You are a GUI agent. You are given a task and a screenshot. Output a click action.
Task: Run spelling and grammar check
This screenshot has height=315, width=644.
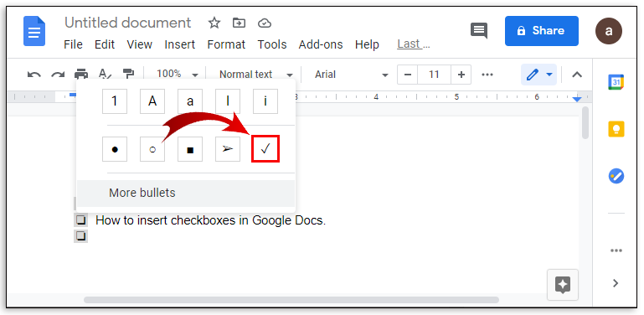point(105,74)
